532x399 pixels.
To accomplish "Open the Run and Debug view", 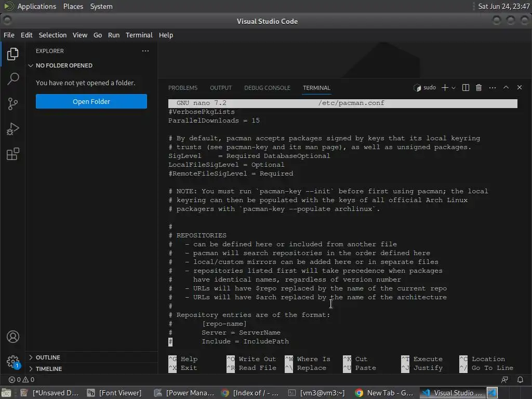I will [12, 129].
